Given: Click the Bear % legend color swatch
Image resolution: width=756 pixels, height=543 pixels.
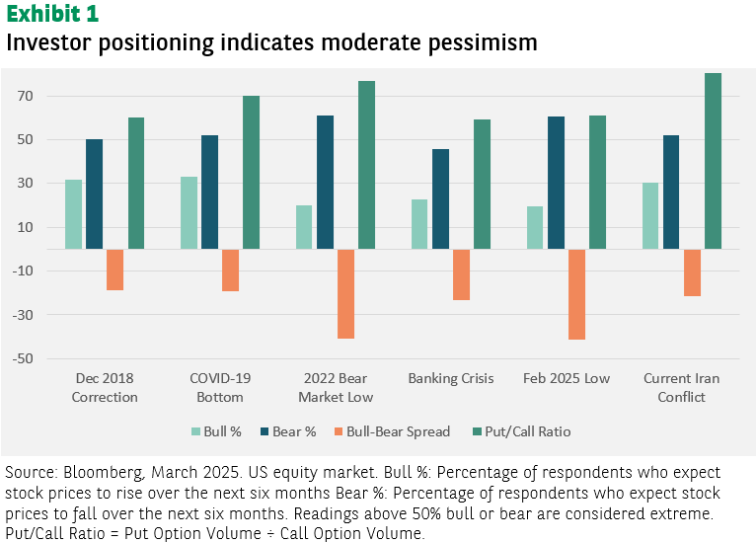Looking at the screenshot, I should [265, 431].
